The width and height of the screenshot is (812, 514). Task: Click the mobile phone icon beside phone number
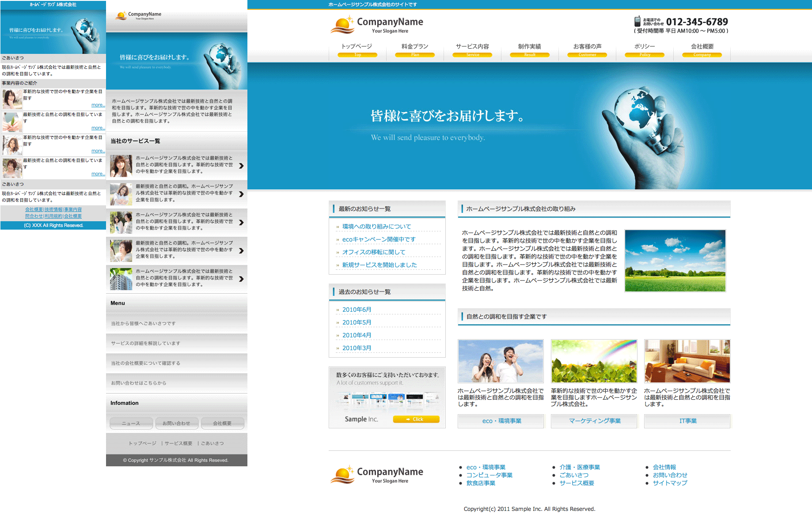637,21
